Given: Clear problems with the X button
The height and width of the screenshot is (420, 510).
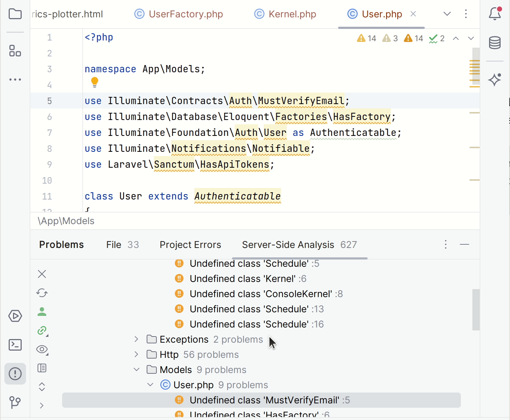Looking at the screenshot, I should coord(42,274).
